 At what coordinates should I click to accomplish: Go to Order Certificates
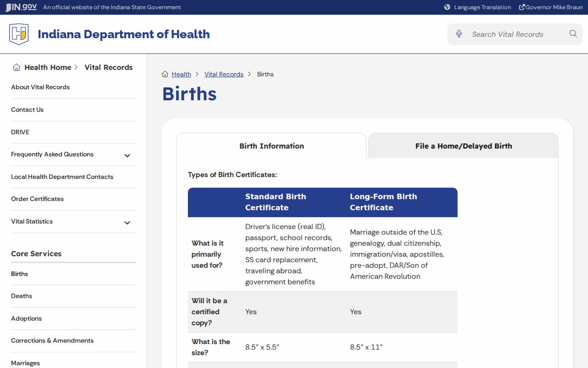(x=37, y=199)
